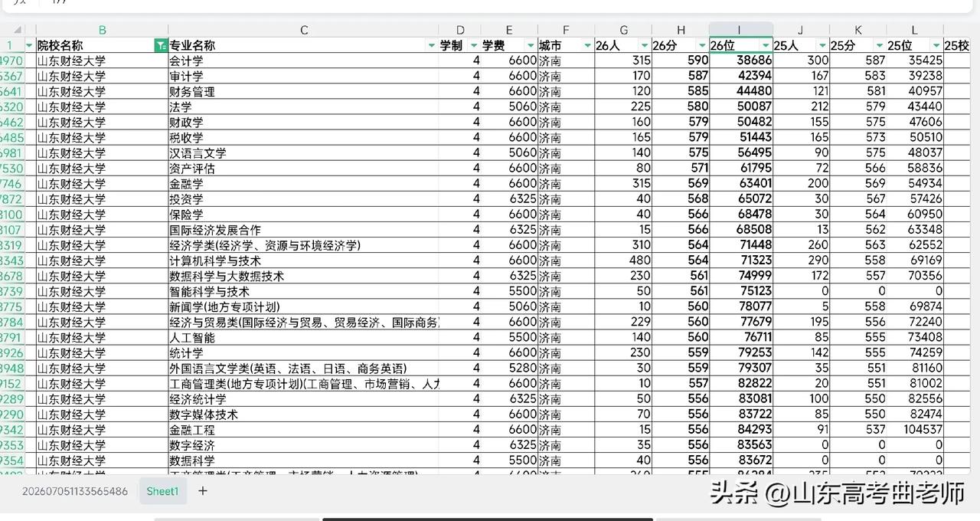This screenshot has width=980, height=521.
Task: Select the 25位 value 104537 cell
Action: [915, 430]
